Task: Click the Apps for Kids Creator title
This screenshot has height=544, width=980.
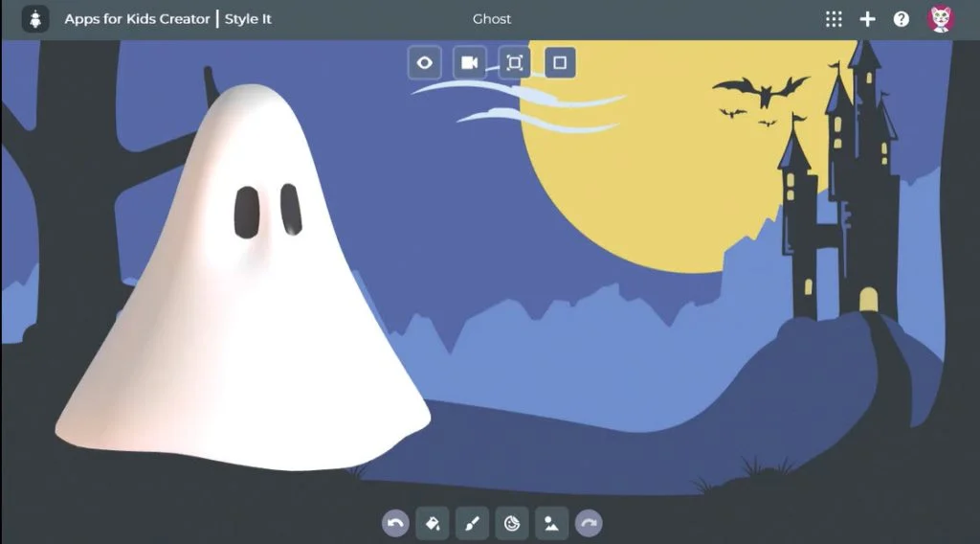Action: tap(137, 19)
